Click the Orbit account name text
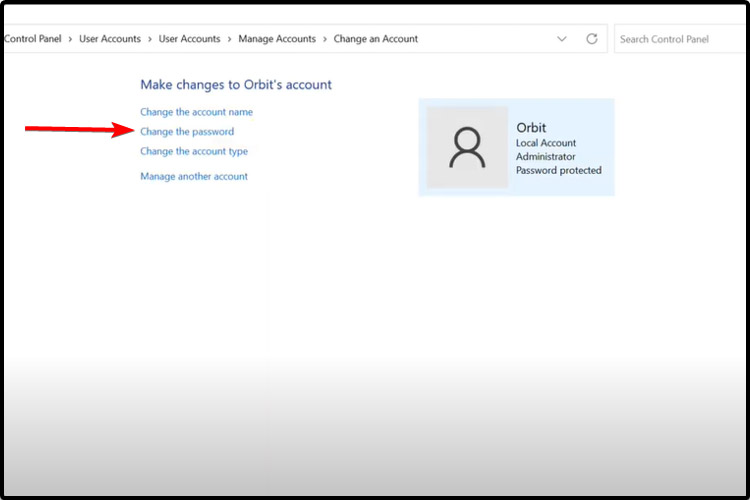Viewport: 750px width, 500px height. [x=531, y=128]
